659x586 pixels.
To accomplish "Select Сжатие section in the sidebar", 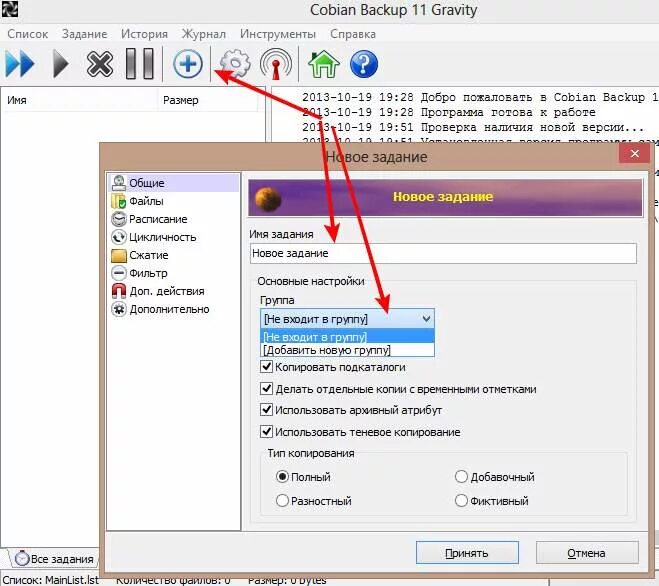I will [174, 255].
